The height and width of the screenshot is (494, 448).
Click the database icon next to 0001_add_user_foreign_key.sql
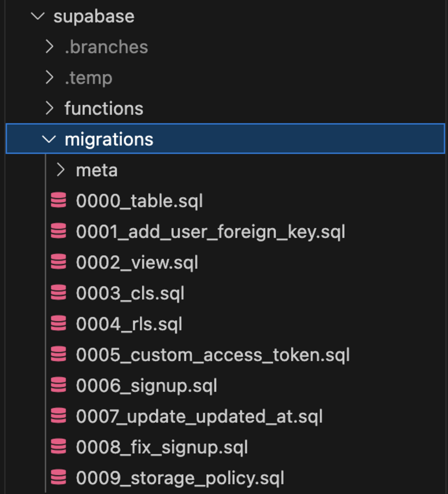59,231
